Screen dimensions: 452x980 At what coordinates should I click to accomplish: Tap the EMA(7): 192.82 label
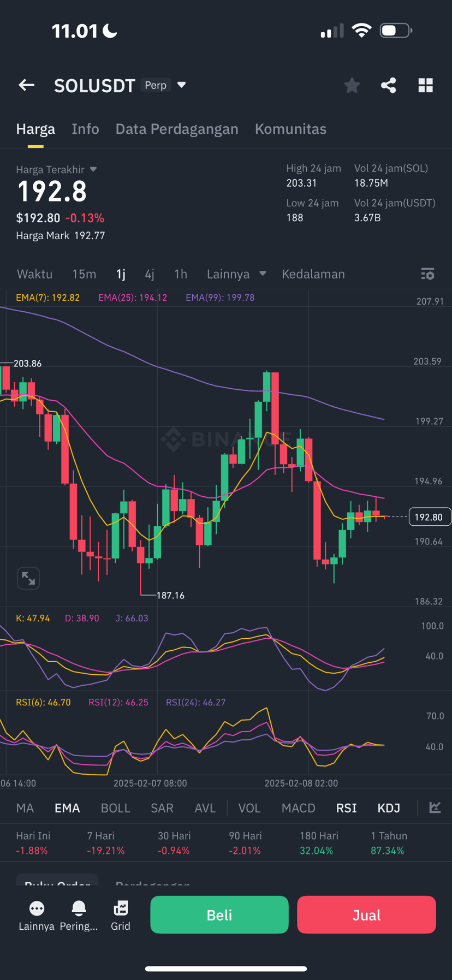pyautogui.click(x=48, y=298)
